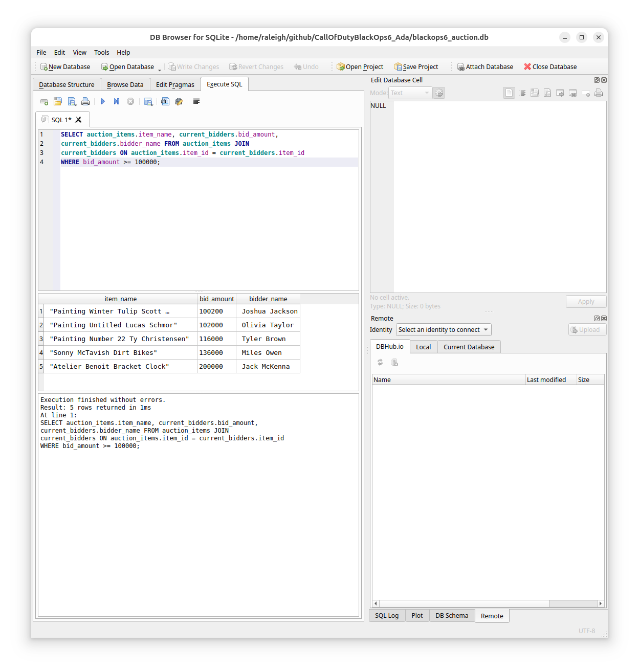
Task: Export the query results view
Action: click(x=148, y=101)
